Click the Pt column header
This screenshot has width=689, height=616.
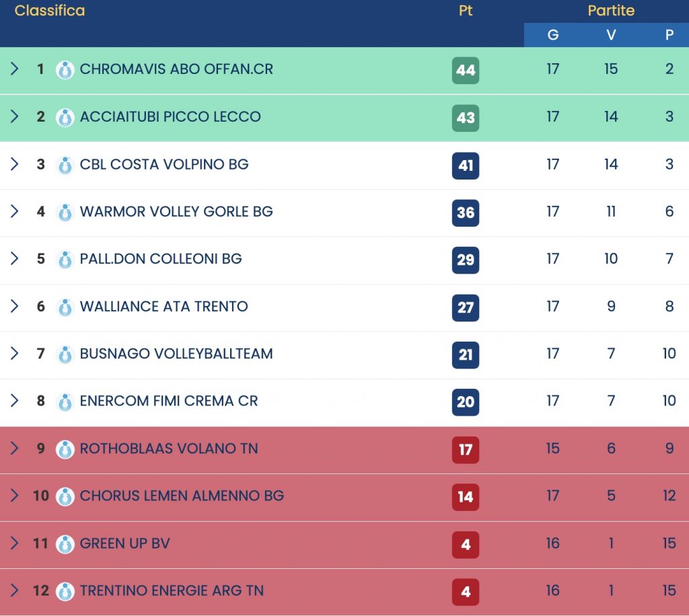(466, 11)
